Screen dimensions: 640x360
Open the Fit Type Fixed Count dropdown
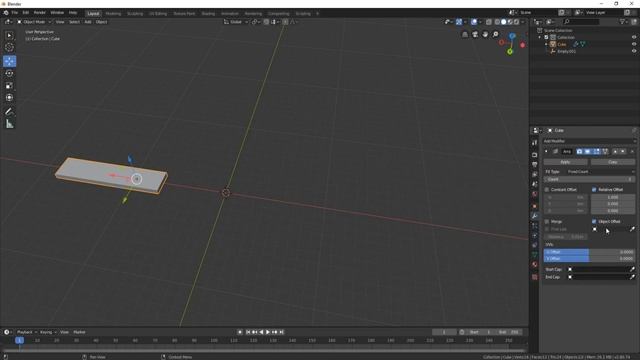(x=600, y=172)
